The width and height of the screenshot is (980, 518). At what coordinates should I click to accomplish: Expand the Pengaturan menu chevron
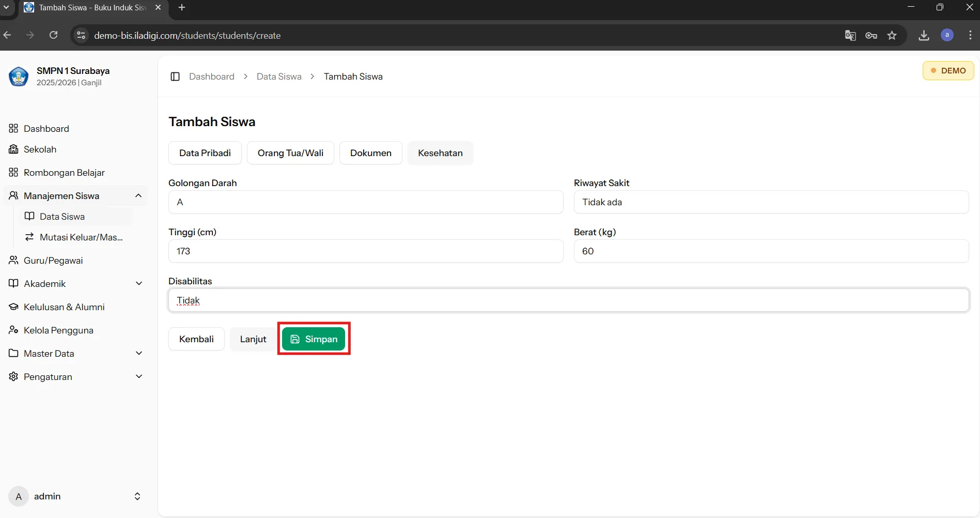(x=138, y=377)
